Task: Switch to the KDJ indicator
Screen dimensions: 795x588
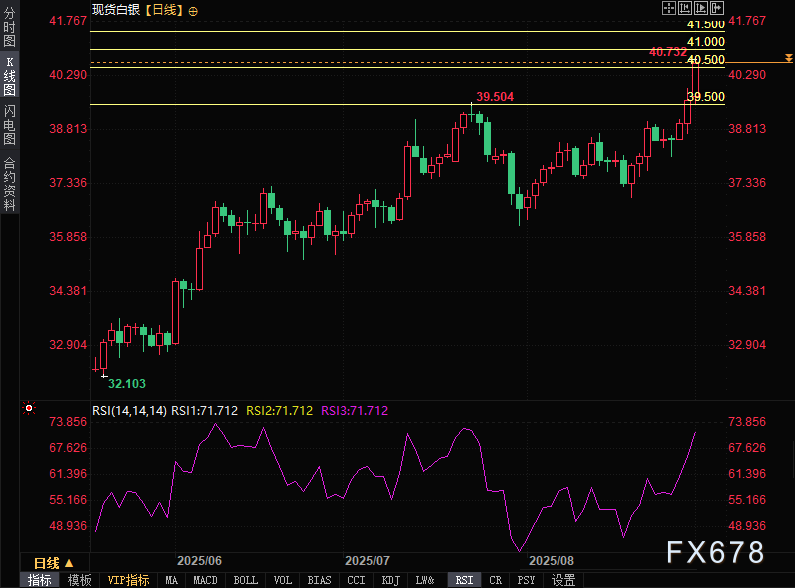Action: (390, 580)
